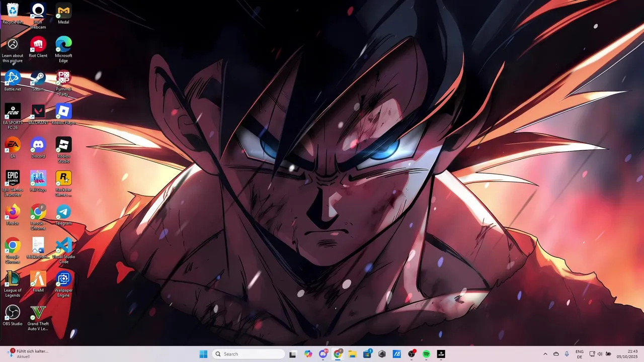The height and width of the screenshot is (362, 644).
Task: Select the Epic Games Launcher icon
Action: pyautogui.click(x=13, y=184)
